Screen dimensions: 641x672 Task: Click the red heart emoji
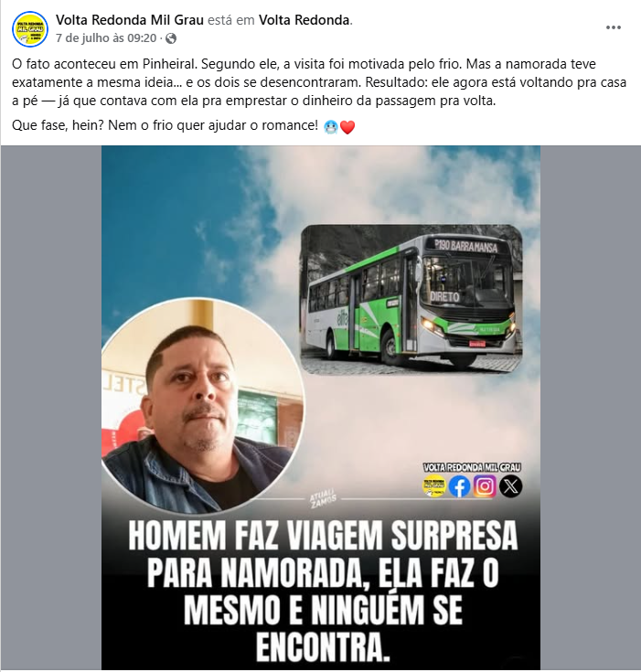coord(347,127)
